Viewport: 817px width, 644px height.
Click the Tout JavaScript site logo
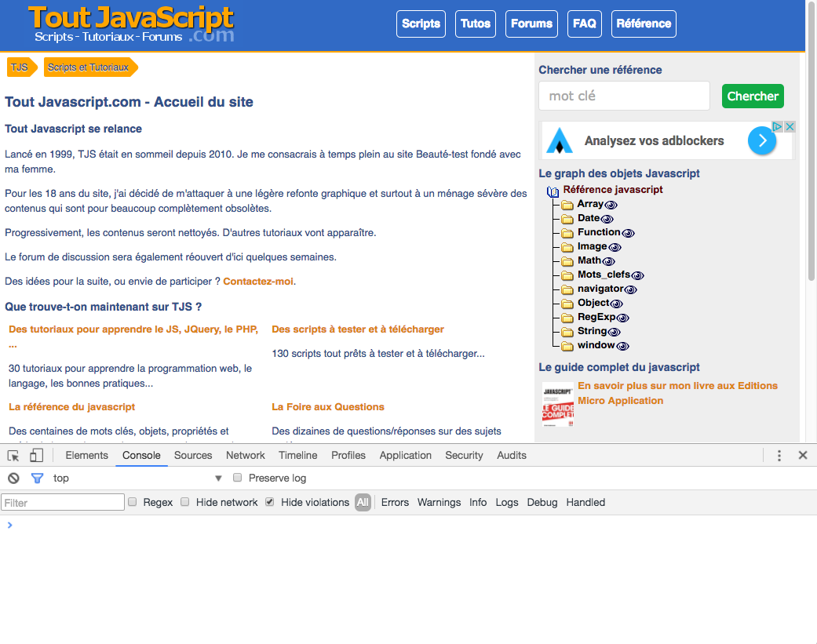click(131, 24)
